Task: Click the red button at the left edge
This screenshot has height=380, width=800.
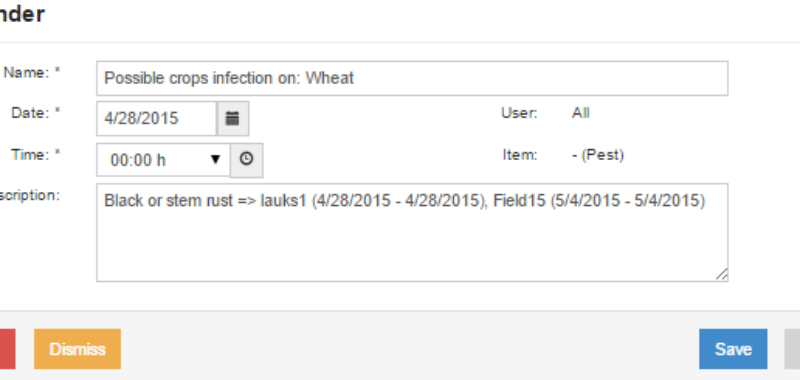Action: point(7,349)
